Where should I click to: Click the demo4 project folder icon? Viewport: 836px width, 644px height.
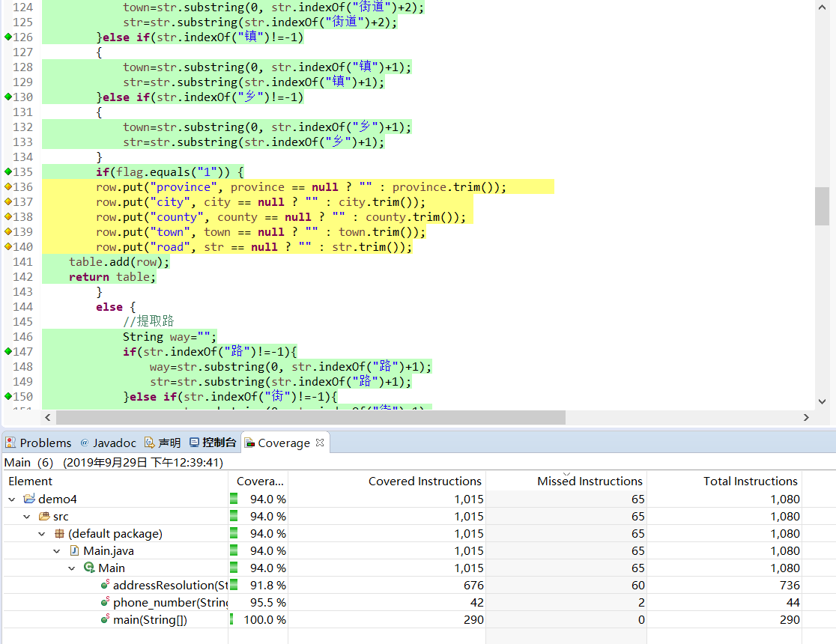[x=29, y=499]
